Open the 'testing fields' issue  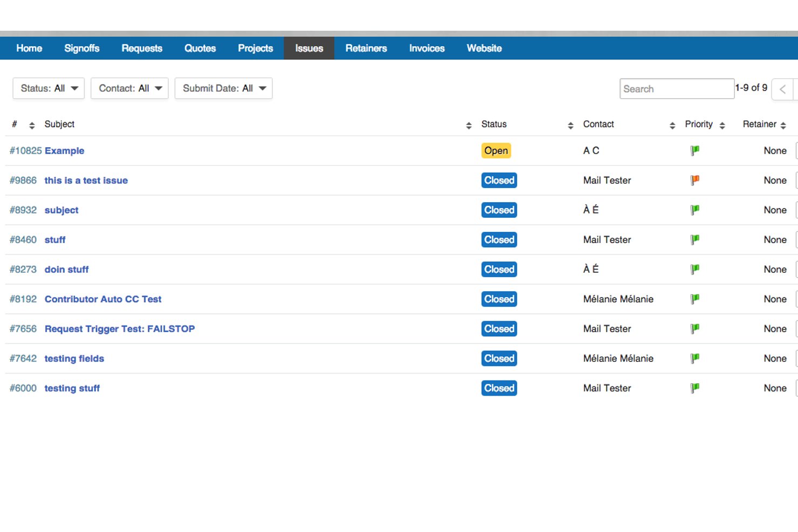point(74,358)
